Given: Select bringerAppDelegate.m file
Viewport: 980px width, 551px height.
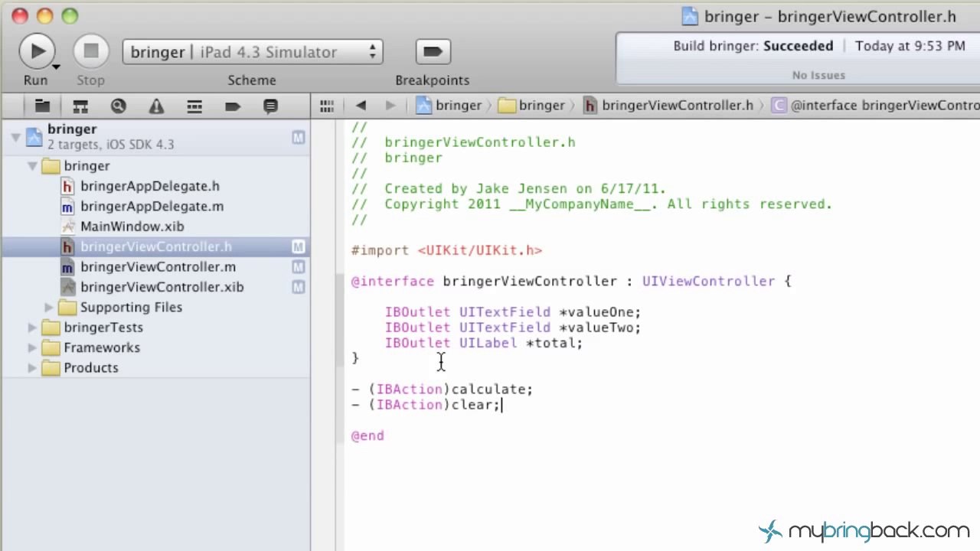Looking at the screenshot, I should [152, 207].
